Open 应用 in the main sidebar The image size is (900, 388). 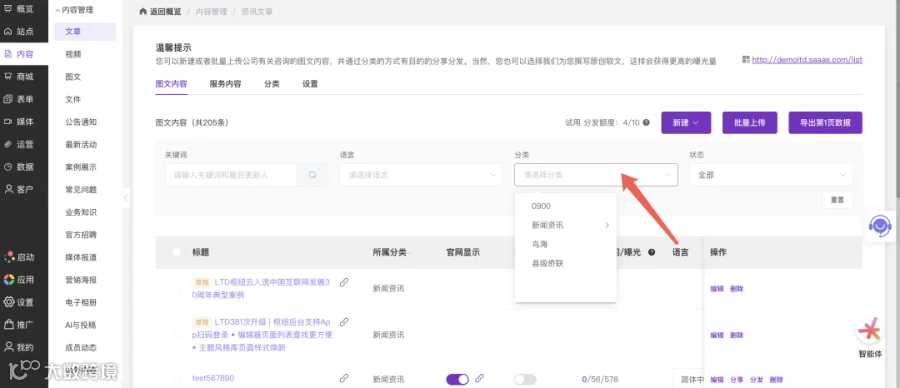coord(19,280)
